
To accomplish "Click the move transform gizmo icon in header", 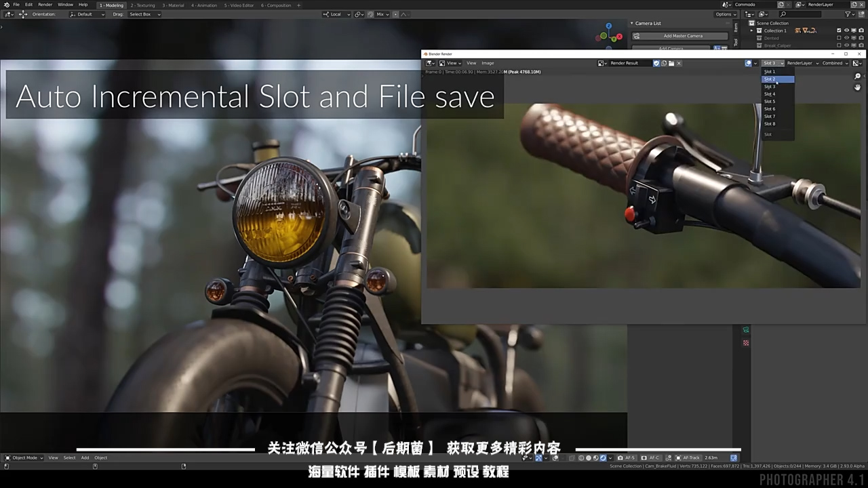I will coord(23,14).
